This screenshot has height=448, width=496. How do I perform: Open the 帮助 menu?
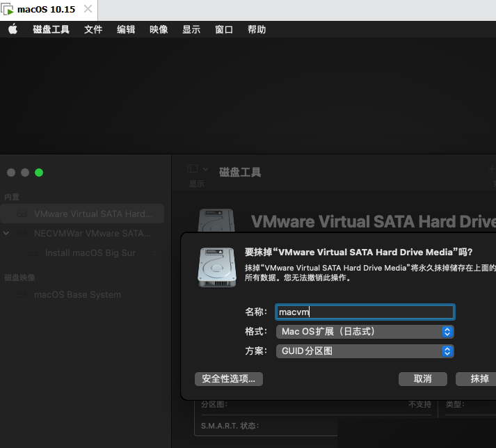[x=257, y=29]
